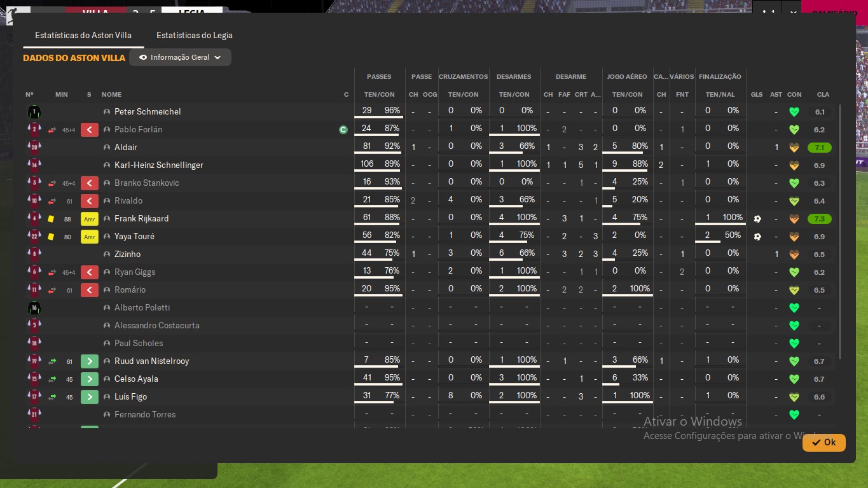Click the goal ball icon in Yaya Touré's row

pyautogui.click(x=757, y=237)
